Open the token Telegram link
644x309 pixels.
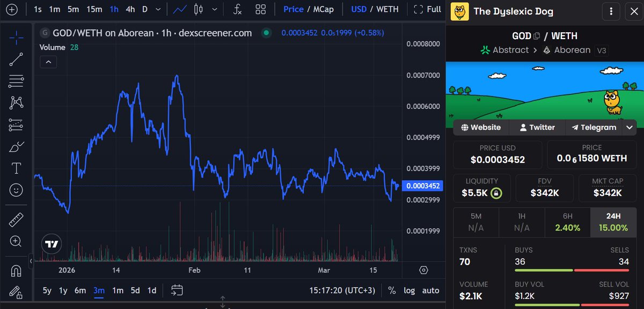point(594,128)
